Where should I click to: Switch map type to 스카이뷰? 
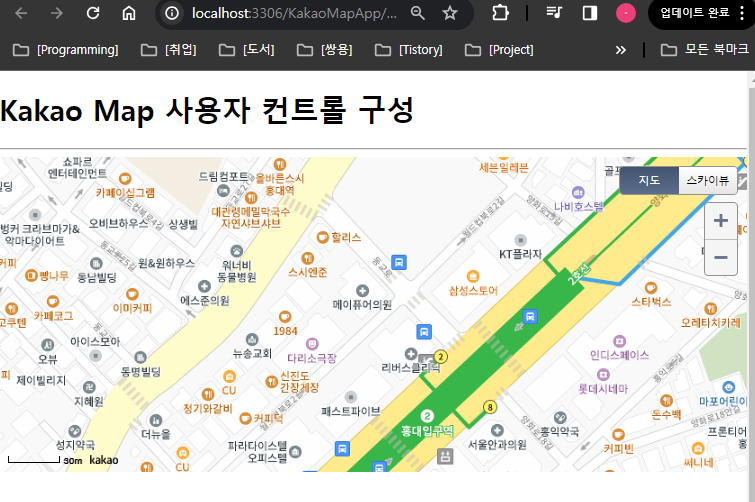tap(707, 180)
